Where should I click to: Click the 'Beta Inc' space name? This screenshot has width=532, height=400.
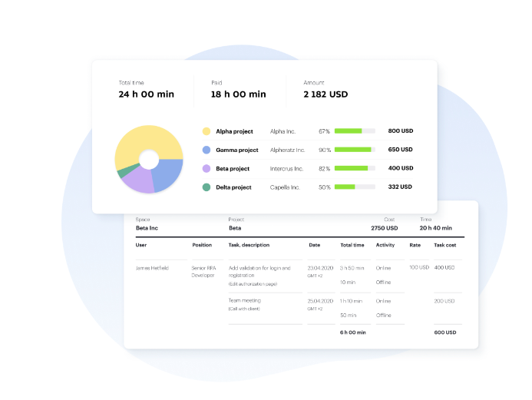147,228
